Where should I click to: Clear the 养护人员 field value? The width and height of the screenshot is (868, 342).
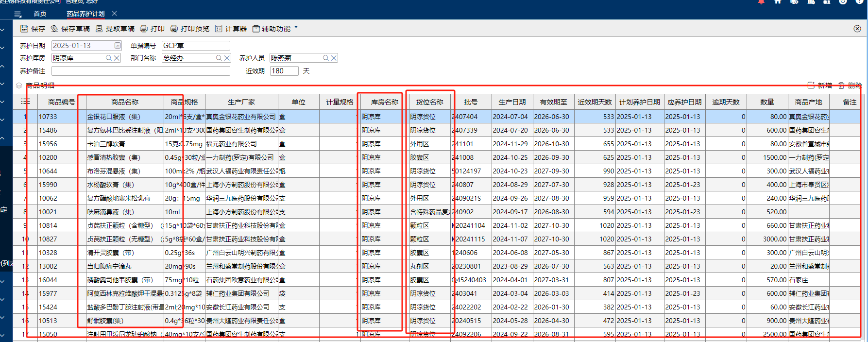334,58
